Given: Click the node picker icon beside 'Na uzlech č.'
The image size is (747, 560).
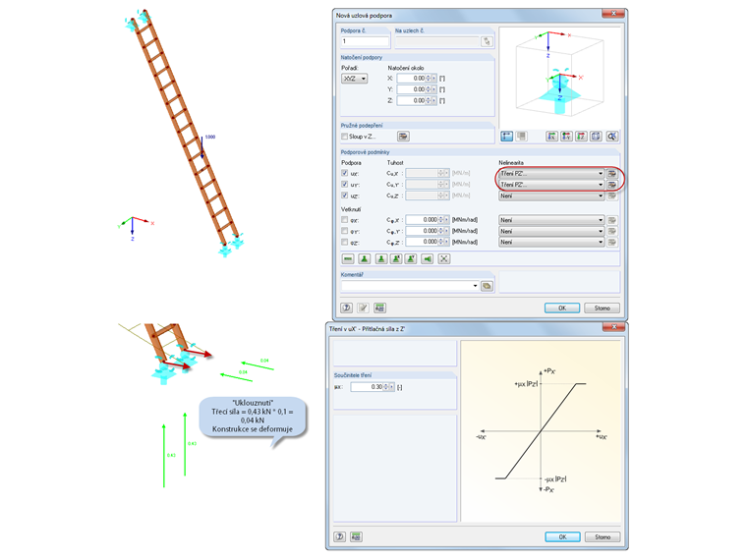Looking at the screenshot, I should pyautogui.click(x=487, y=41).
